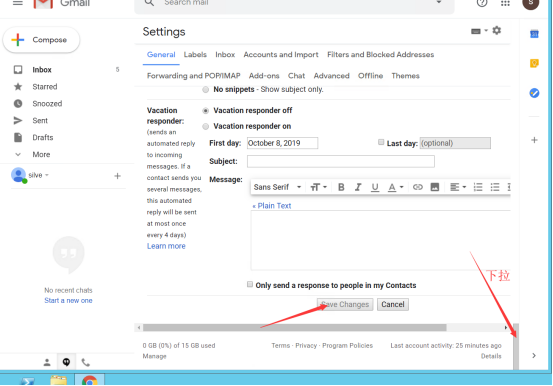Click the get add-ons plus icon
Viewport: 553px width, 386px height.
tap(534, 140)
